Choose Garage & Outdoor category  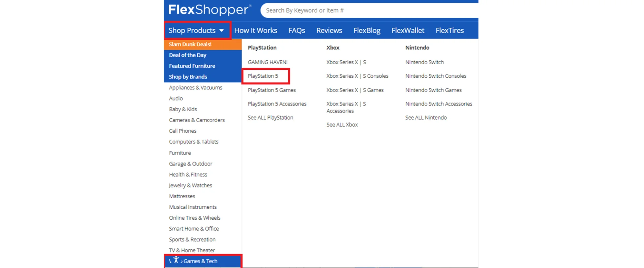coord(191,163)
